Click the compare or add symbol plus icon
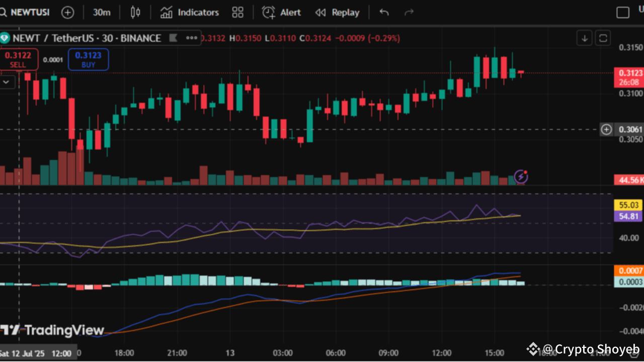Image resolution: width=644 pixels, height=362 pixels. (x=67, y=12)
